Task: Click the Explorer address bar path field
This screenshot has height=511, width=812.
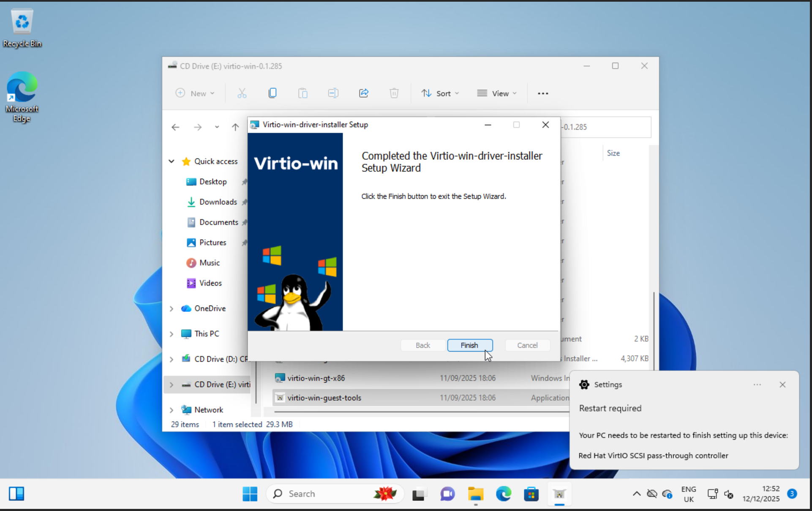Action: (x=606, y=127)
